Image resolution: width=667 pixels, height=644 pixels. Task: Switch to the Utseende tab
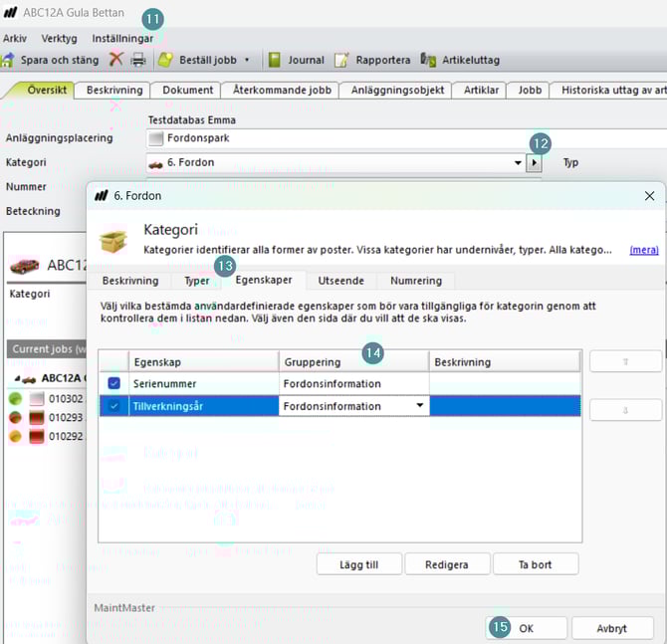(x=340, y=281)
